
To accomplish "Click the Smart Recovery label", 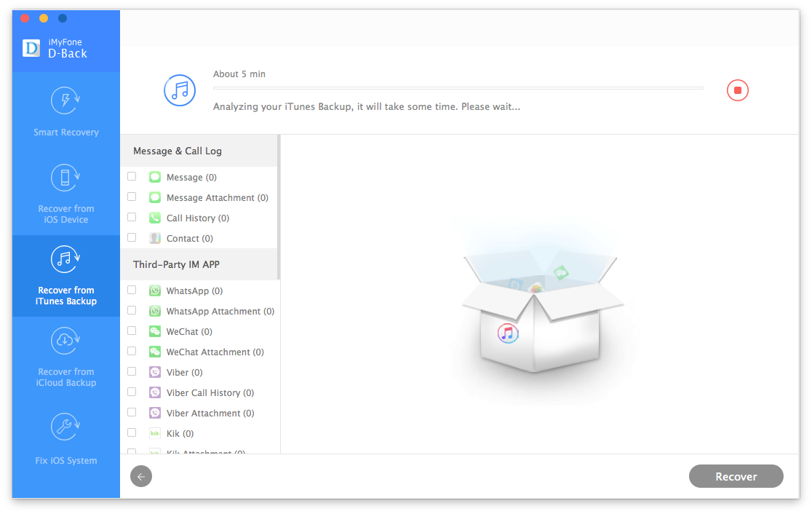I will point(66,132).
